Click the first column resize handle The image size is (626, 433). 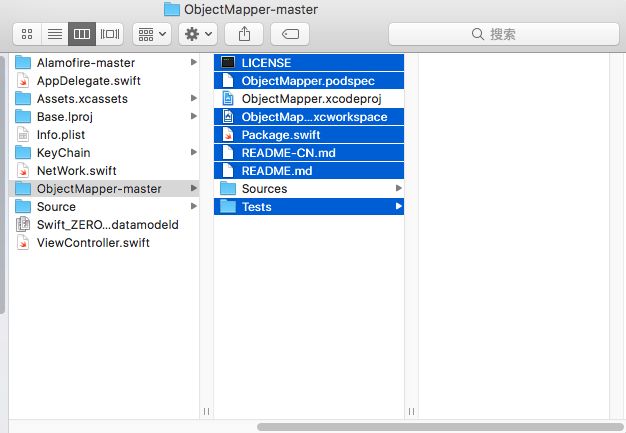point(206,411)
